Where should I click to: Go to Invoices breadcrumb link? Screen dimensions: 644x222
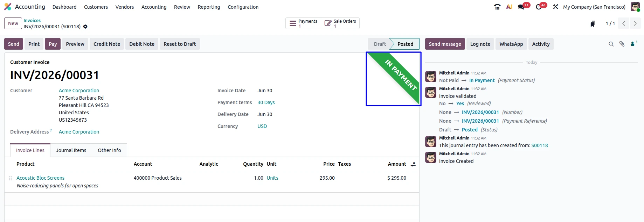click(32, 21)
